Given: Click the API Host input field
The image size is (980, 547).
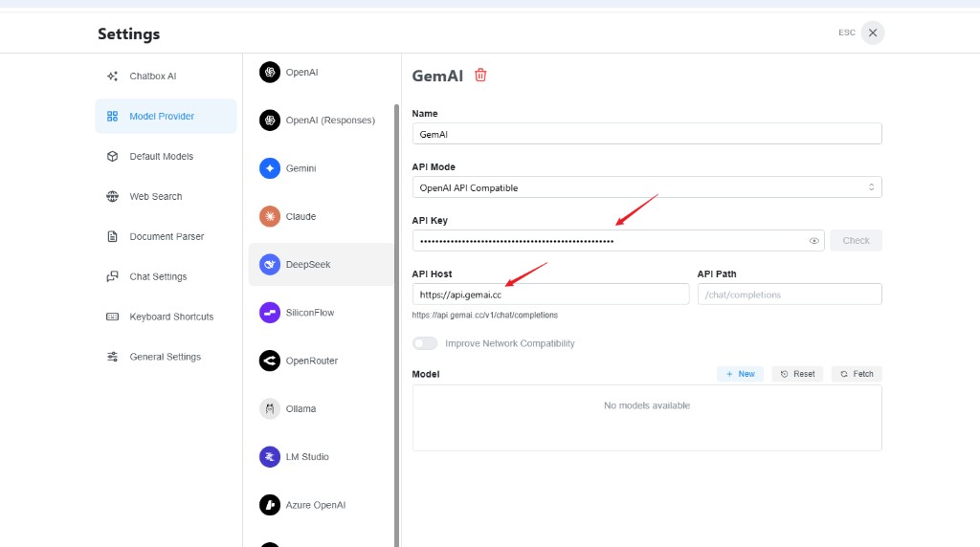Looking at the screenshot, I should pyautogui.click(x=550, y=295).
